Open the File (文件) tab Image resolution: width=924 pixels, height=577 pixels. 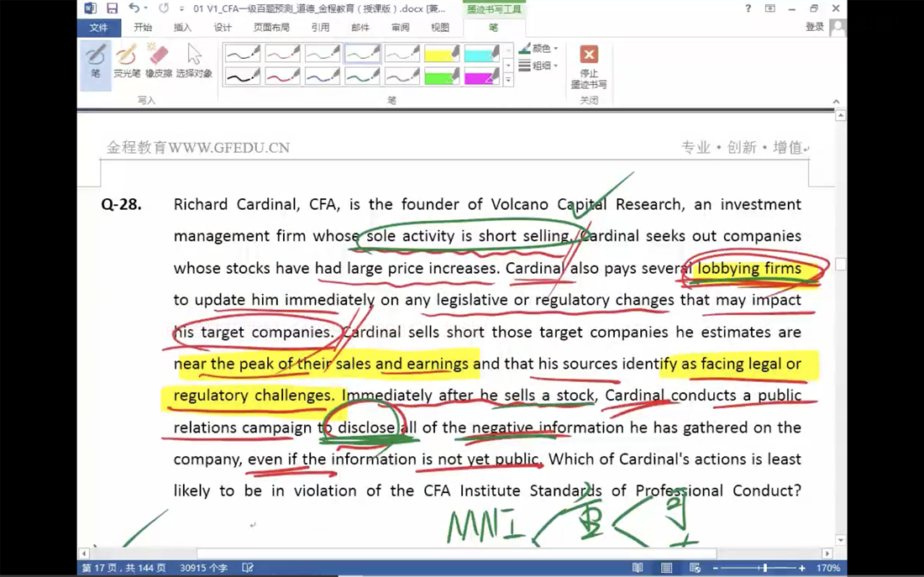(x=98, y=28)
